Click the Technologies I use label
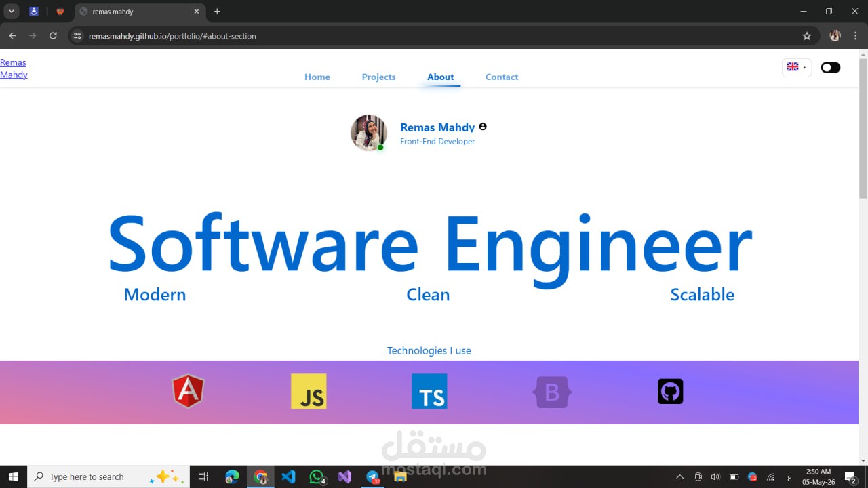 [429, 351]
